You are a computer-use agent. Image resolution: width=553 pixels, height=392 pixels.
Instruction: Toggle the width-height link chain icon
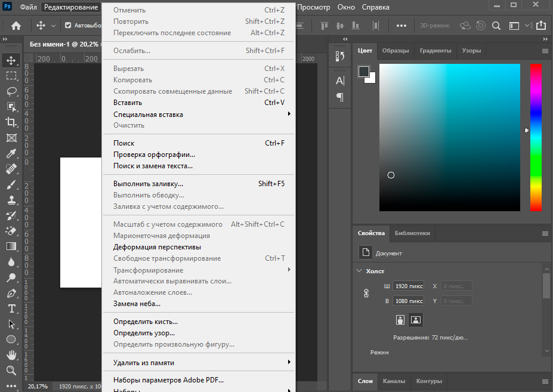tap(367, 294)
